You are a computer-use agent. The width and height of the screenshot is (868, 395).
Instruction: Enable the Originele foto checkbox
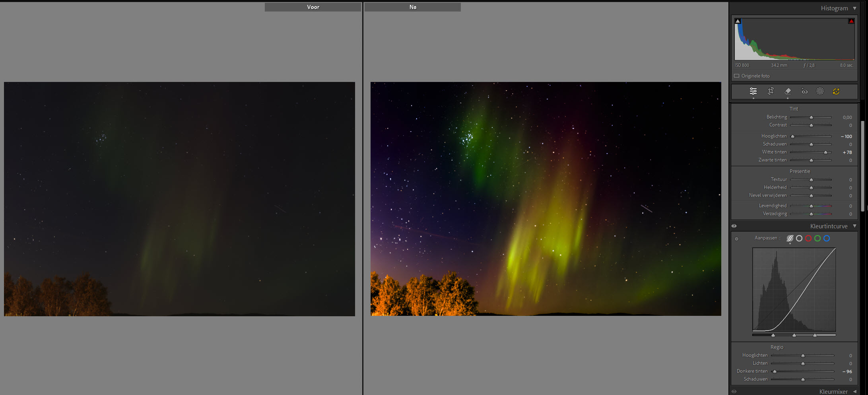tap(737, 76)
